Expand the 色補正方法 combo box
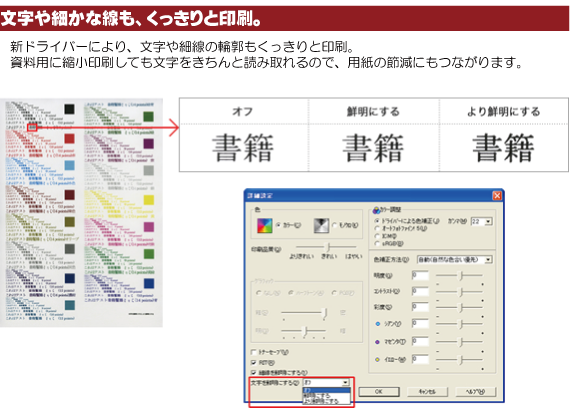This screenshot has height=413, width=570. (x=488, y=260)
